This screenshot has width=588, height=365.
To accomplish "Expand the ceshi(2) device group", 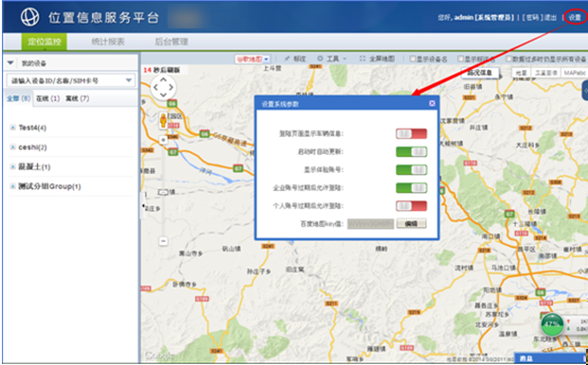I will (12, 148).
